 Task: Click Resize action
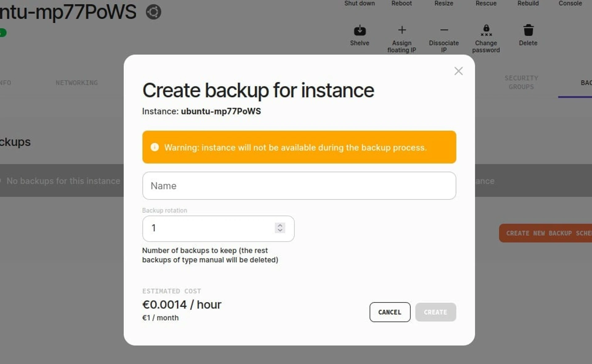[444, 3]
